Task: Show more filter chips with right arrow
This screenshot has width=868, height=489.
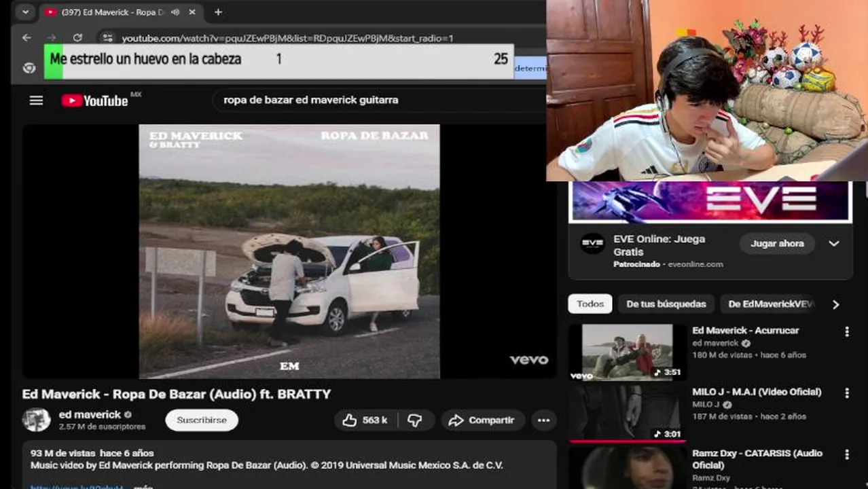Action: pos(836,304)
